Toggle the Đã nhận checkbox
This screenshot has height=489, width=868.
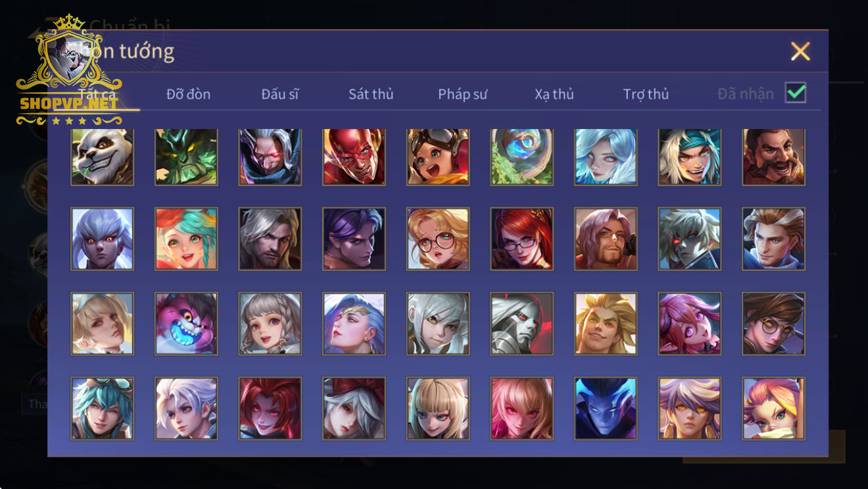pyautogui.click(x=796, y=93)
